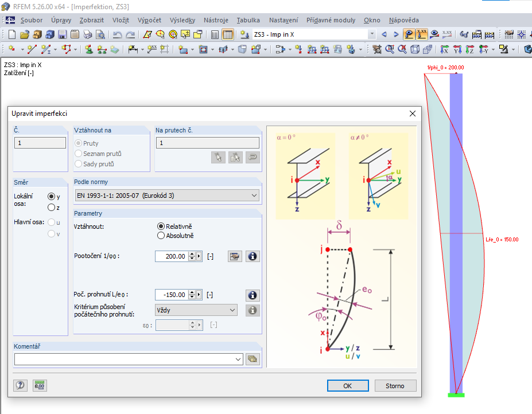Open the Přídavné moduly menu

coord(331,20)
